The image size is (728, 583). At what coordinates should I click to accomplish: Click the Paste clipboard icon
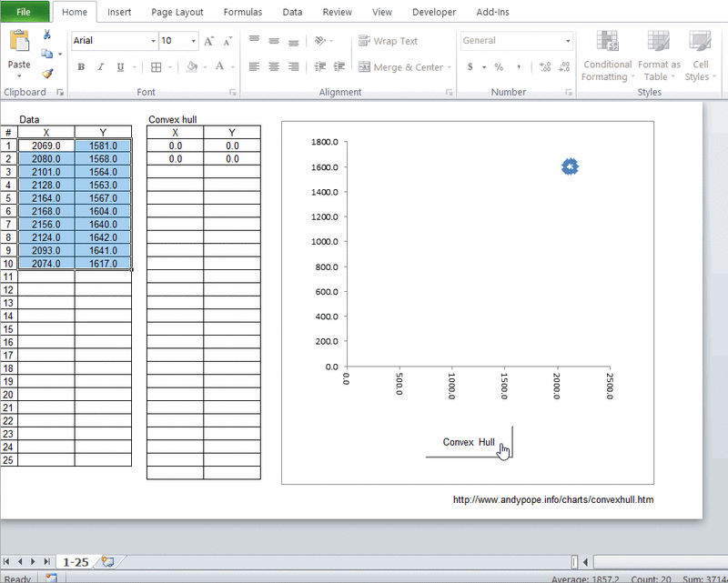tap(18, 43)
